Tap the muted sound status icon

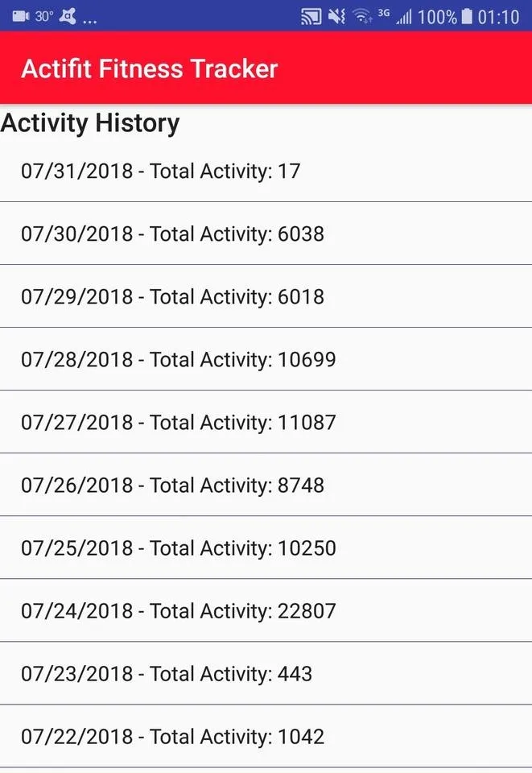337,16
